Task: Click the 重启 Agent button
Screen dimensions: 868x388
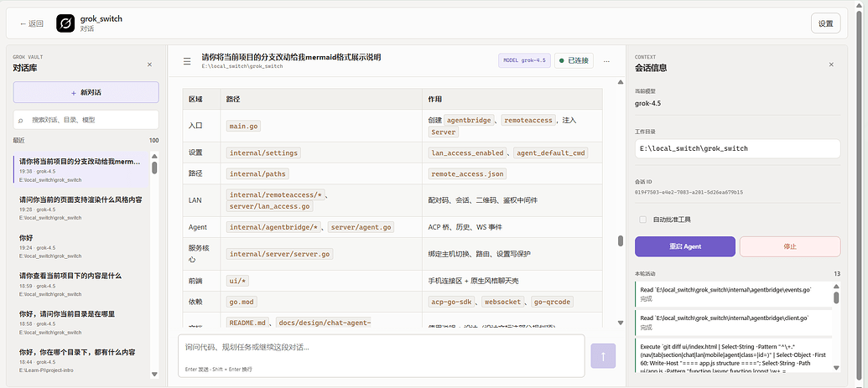Action: (x=685, y=246)
